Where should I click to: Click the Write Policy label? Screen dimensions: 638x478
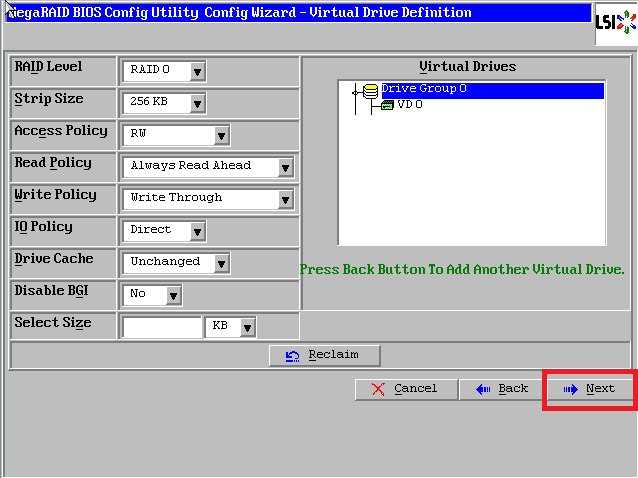(56, 195)
